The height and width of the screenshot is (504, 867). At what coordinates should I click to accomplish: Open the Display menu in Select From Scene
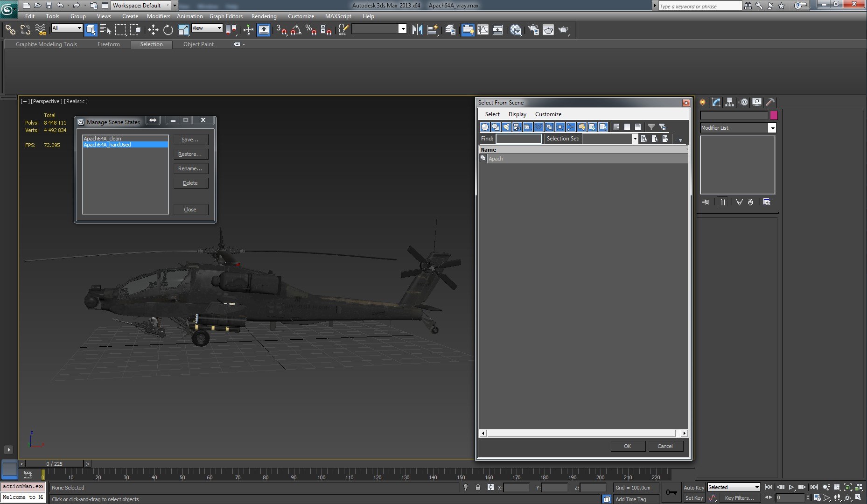[517, 114]
